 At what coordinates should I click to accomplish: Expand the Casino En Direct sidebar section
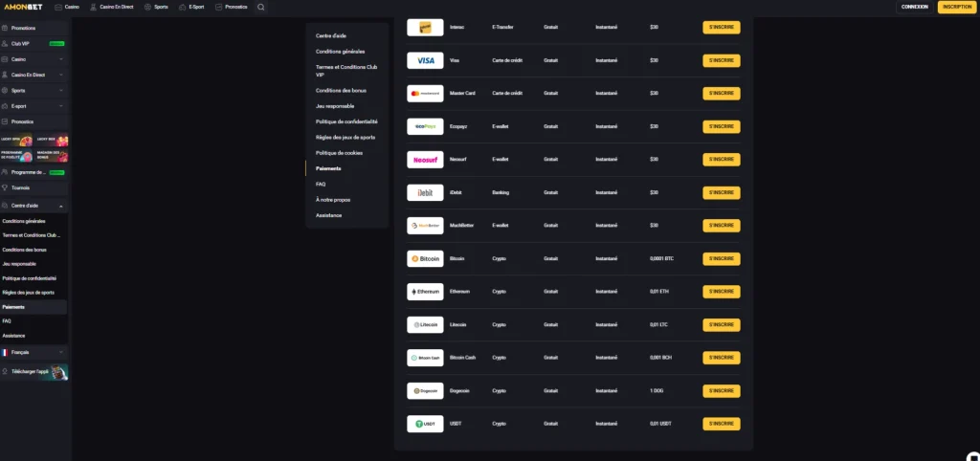[33, 75]
